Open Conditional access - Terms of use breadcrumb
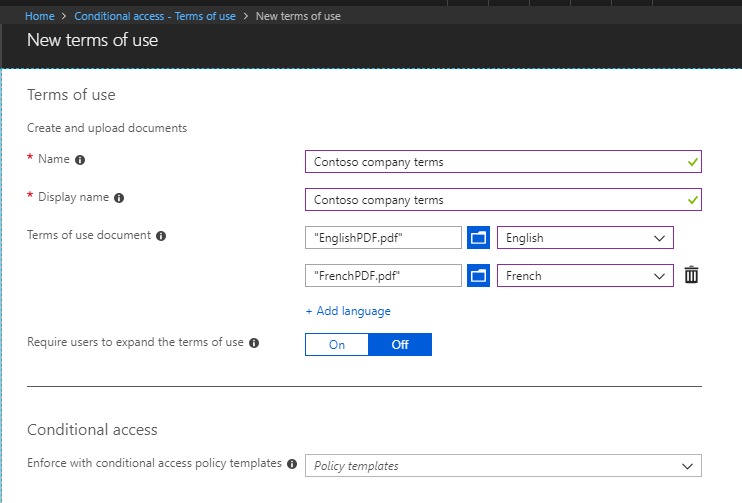This screenshot has width=742, height=503. [153, 17]
